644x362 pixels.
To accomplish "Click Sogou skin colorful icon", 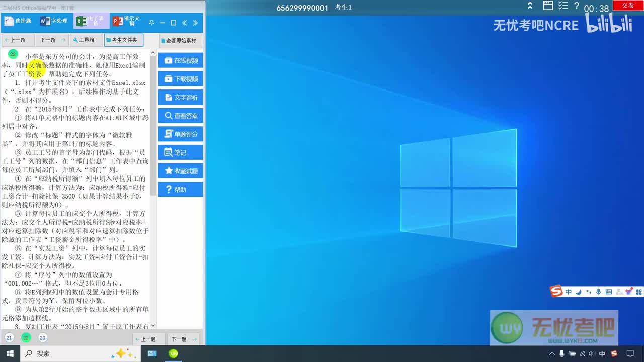I will (628, 292).
